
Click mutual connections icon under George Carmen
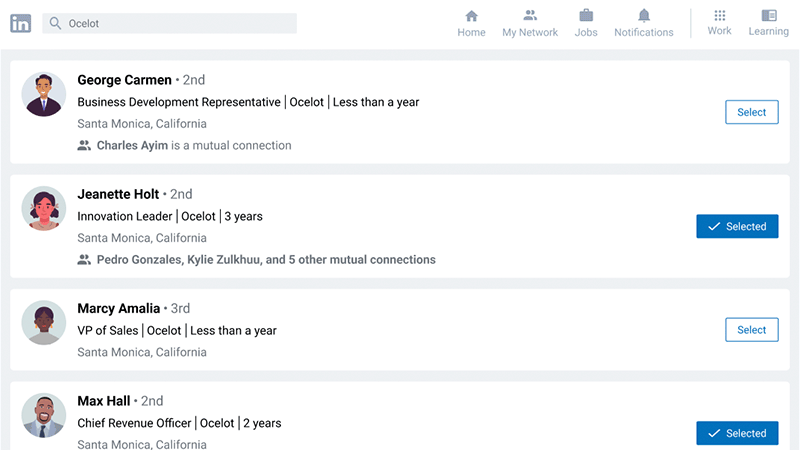84,145
